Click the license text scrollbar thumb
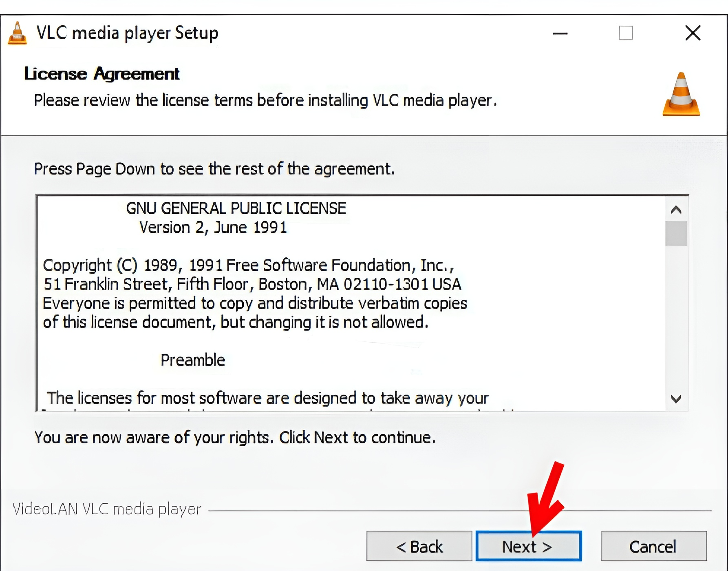The width and height of the screenshot is (728, 571). pyautogui.click(x=676, y=233)
